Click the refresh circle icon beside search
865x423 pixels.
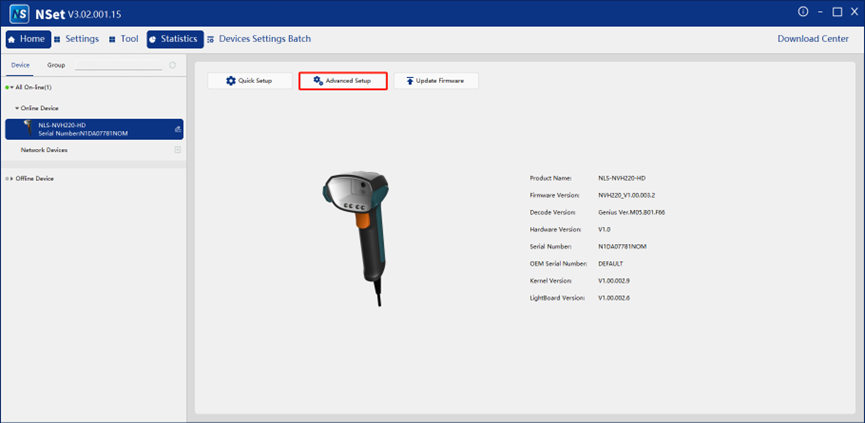(x=173, y=65)
